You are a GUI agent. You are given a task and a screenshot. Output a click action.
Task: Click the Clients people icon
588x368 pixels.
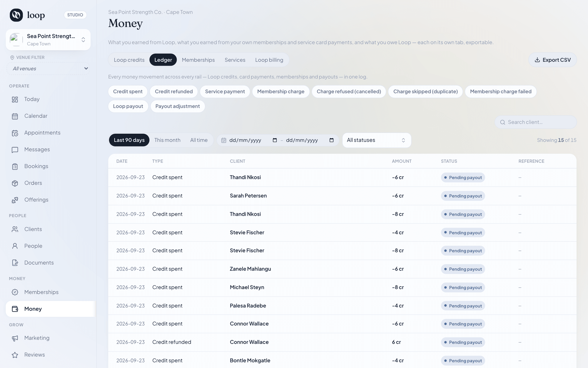(15, 229)
